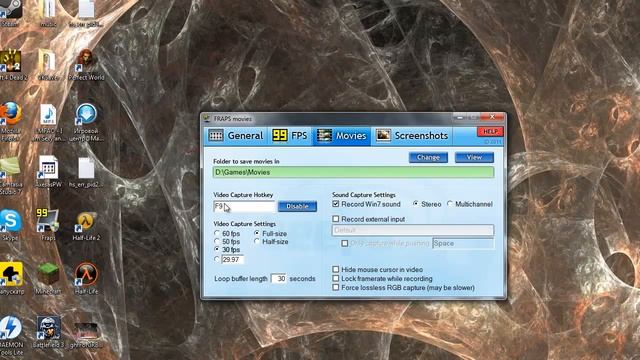640x360 pixels.
Task: Disable the video capture hotkey
Action: pyautogui.click(x=297, y=207)
